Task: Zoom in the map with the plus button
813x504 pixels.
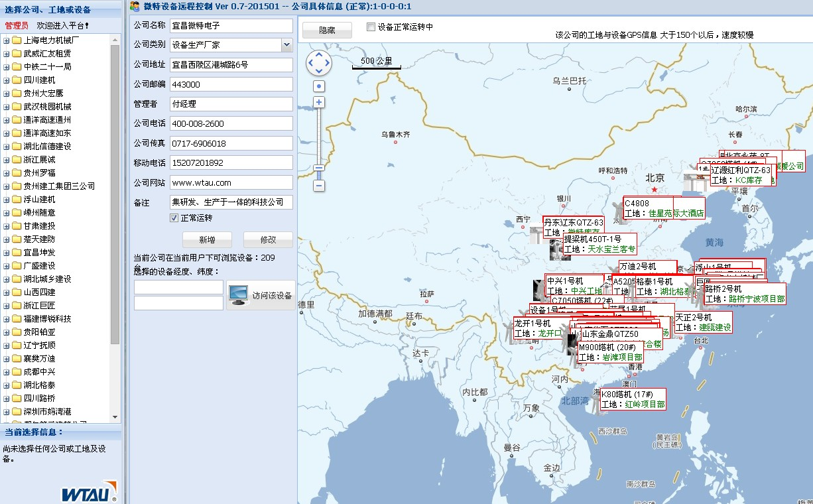Action: pyautogui.click(x=319, y=102)
